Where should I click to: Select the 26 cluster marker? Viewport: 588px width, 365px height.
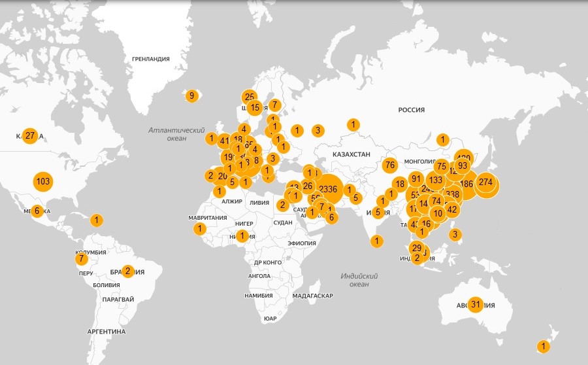point(308,186)
